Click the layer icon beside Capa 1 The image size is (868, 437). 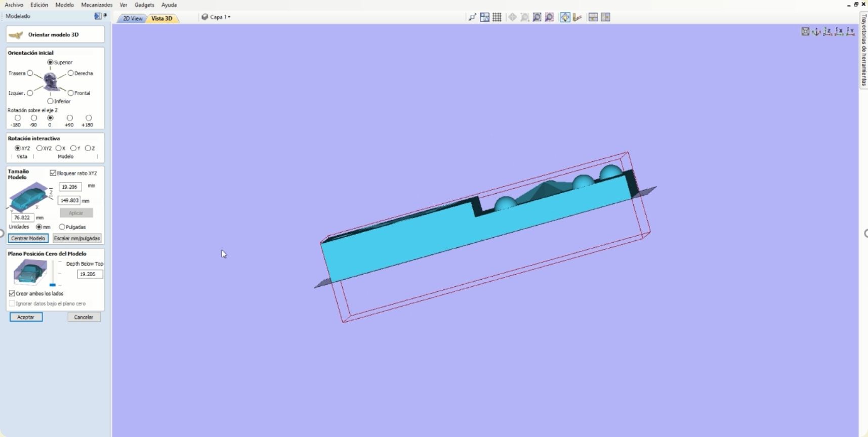click(x=205, y=17)
